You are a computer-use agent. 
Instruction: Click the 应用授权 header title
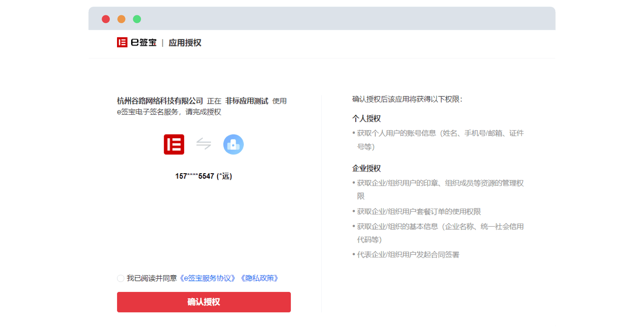pyautogui.click(x=185, y=43)
